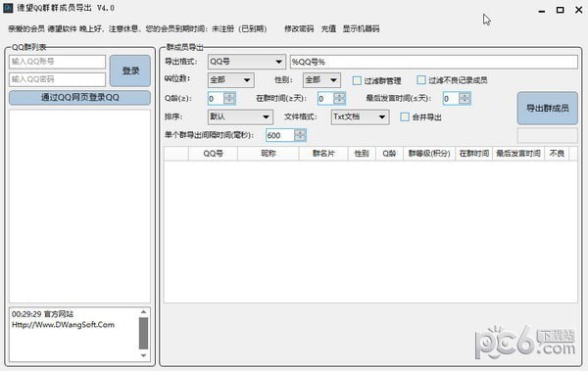The height and width of the screenshot is (371, 588).
Task: Click the 600 interval spinner
Action: (286, 135)
